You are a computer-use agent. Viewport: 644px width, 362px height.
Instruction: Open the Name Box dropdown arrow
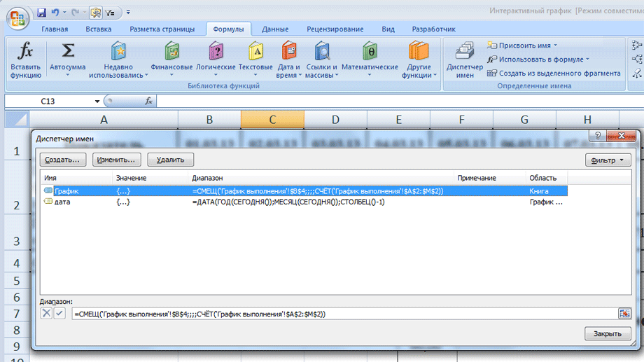click(97, 102)
